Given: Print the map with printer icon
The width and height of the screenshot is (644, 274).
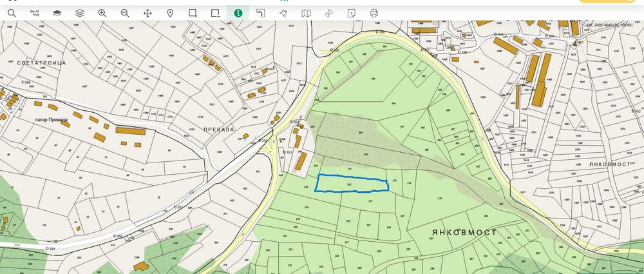Looking at the screenshot, I should [x=374, y=13].
